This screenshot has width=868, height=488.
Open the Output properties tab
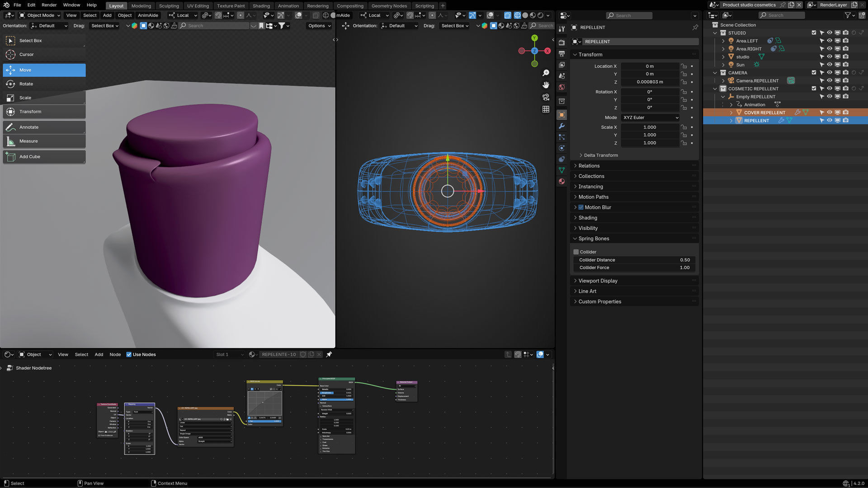click(x=561, y=54)
